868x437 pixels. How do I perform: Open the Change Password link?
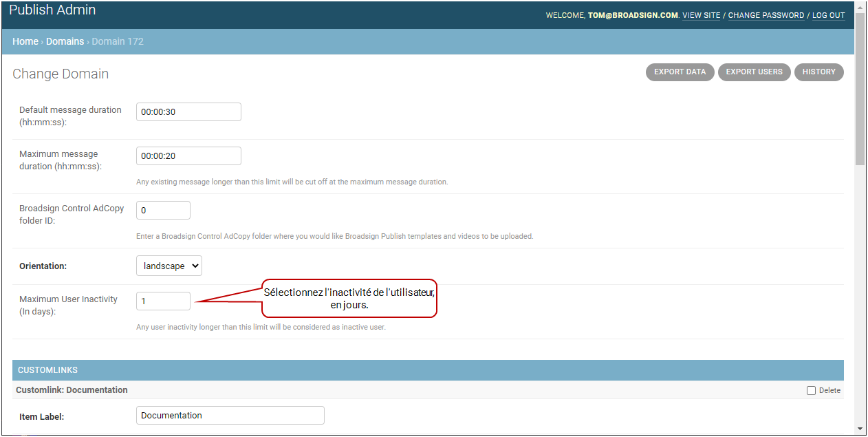tap(766, 15)
